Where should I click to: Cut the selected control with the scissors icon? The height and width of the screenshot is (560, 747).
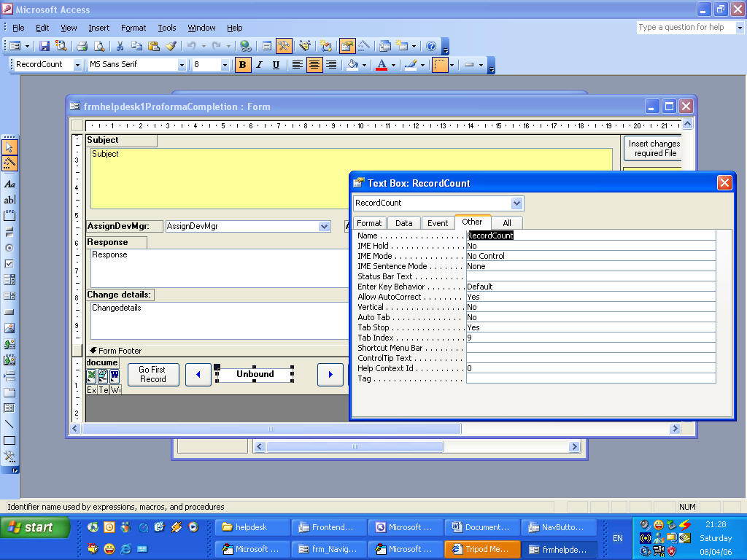click(x=120, y=46)
